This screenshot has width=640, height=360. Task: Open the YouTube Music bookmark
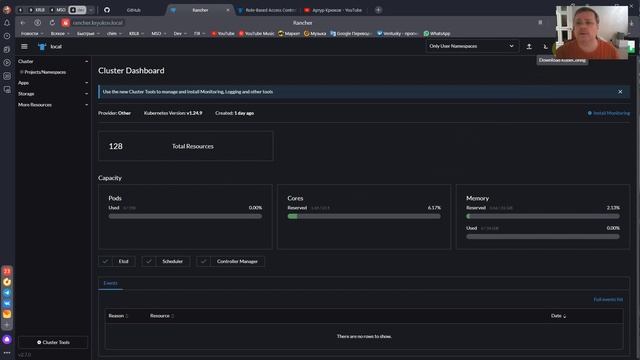[x=256, y=33]
